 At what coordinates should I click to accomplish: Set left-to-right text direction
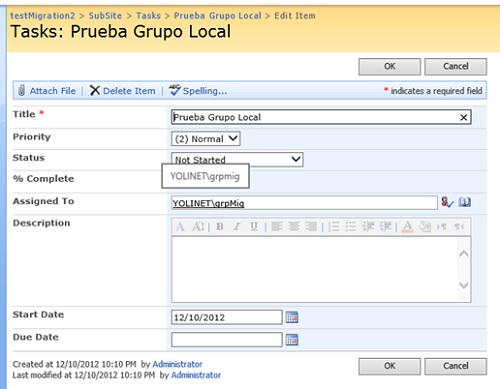pos(442,227)
